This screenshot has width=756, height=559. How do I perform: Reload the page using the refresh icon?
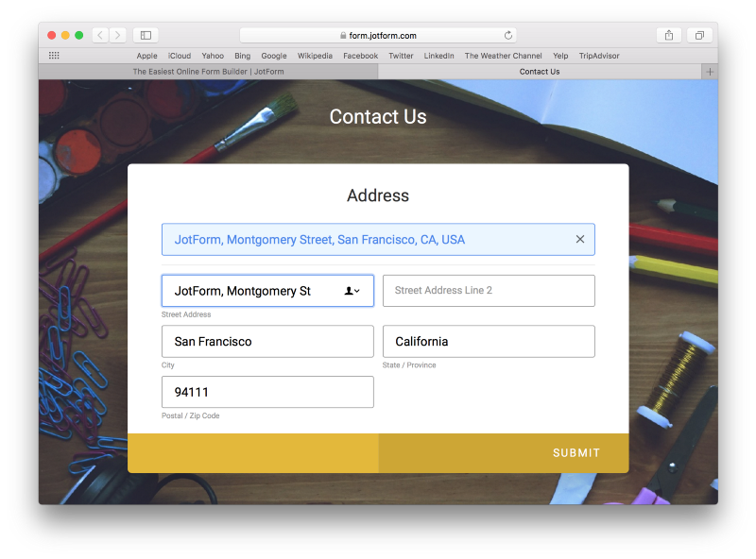[508, 35]
